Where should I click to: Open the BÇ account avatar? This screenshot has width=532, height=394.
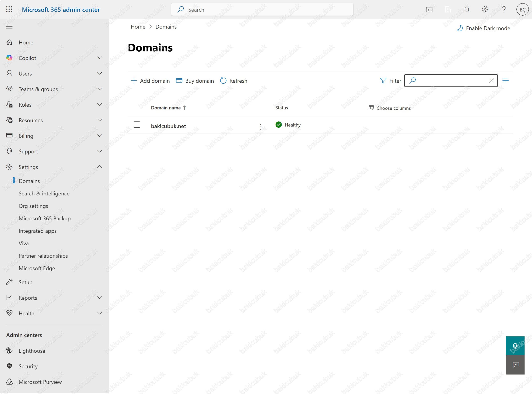[x=522, y=10]
